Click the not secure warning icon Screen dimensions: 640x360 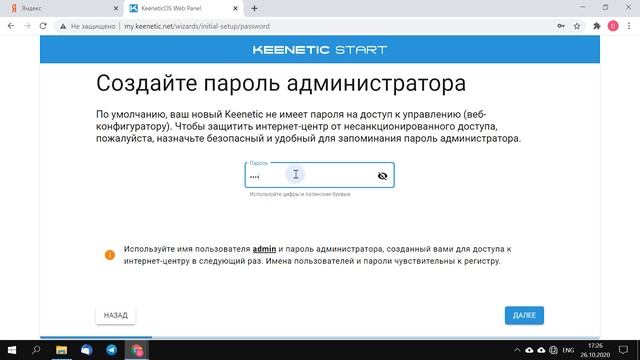coord(63,26)
